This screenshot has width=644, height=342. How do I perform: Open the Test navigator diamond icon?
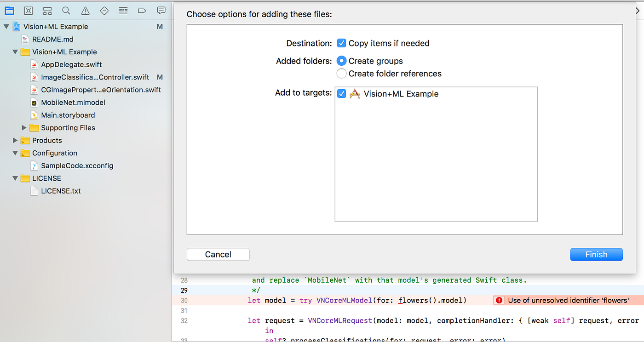click(104, 11)
